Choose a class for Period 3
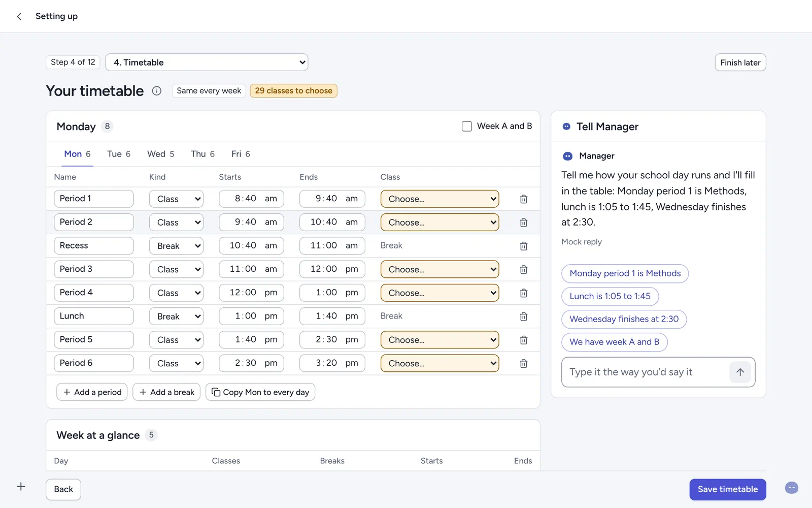The height and width of the screenshot is (508, 812). [440, 269]
